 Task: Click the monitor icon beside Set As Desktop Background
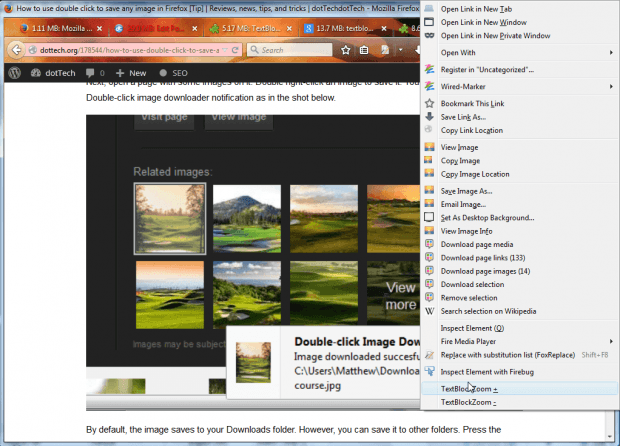429,217
